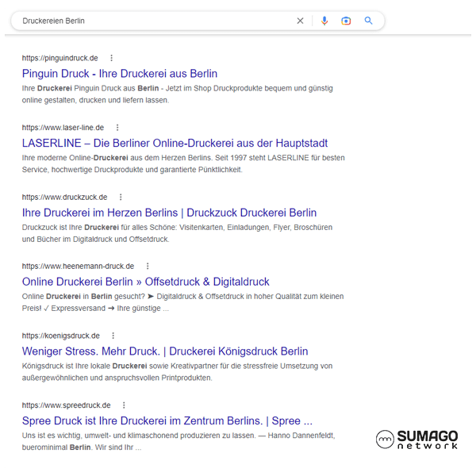Click the heenemann snippet 'Online Druckerei in Berlin gesucht?'
Viewport: 476px width, 476px height.
coord(83,296)
